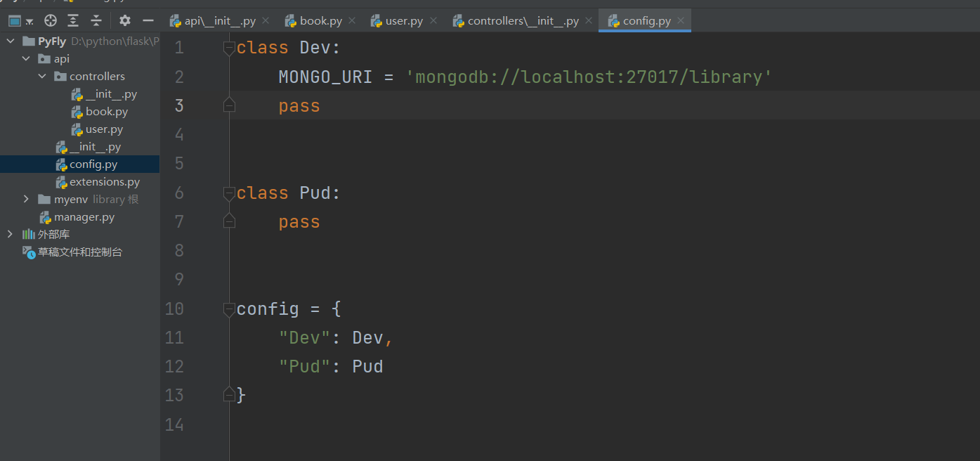Click the collapse all tree icon
This screenshot has width=980, height=461.
(96, 20)
